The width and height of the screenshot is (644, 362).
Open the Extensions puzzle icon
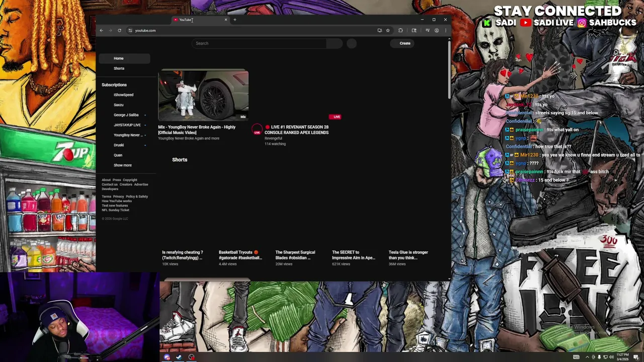point(400,30)
